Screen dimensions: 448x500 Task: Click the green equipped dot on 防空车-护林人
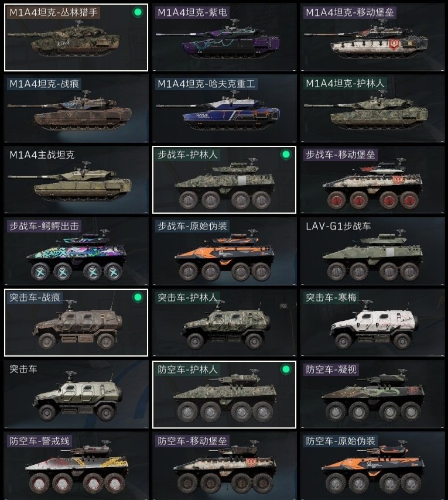286,369
